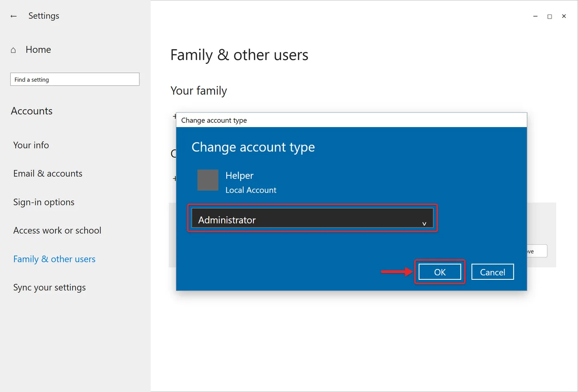Viewport: 578px width, 392px height.
Task: Click the Local Account label
Action: (x=251, y=190)
